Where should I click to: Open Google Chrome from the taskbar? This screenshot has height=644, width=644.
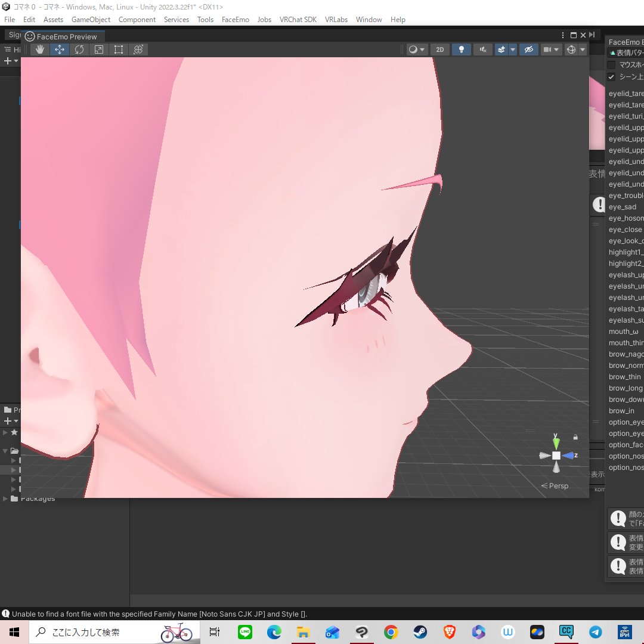point(391,632)
